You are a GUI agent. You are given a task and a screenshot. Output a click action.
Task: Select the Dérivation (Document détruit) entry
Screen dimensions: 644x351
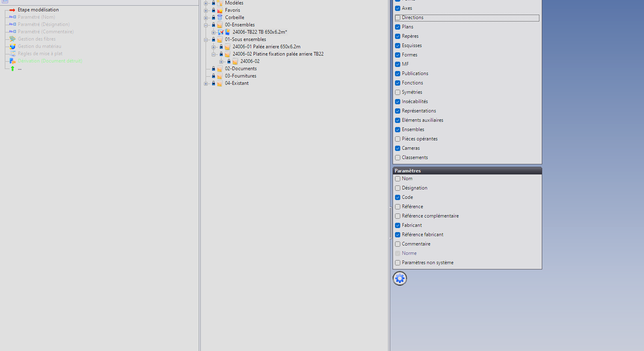(50, 61)
